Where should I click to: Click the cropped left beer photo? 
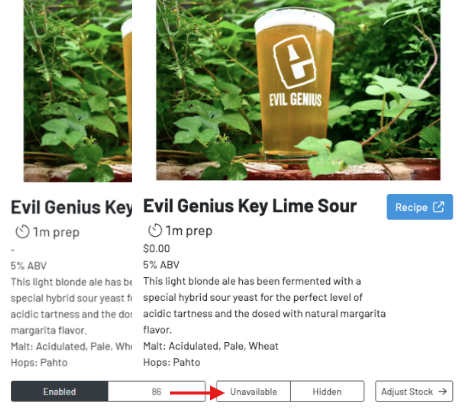78,91
